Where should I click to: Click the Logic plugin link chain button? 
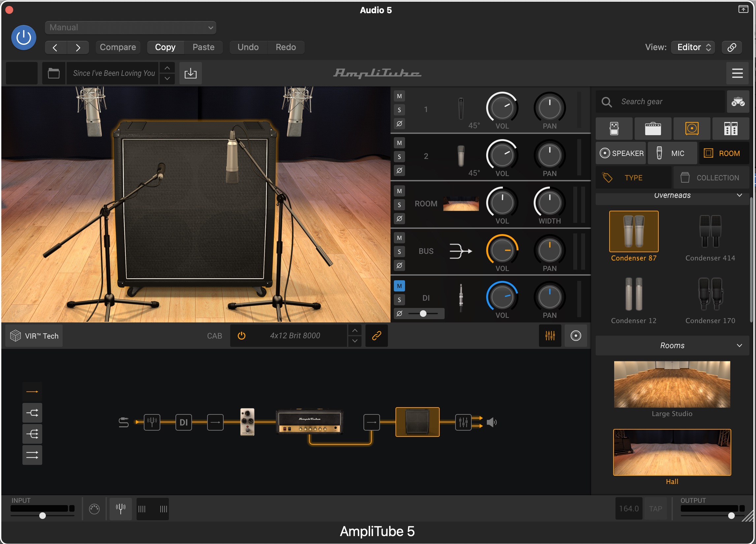(732, 47)
